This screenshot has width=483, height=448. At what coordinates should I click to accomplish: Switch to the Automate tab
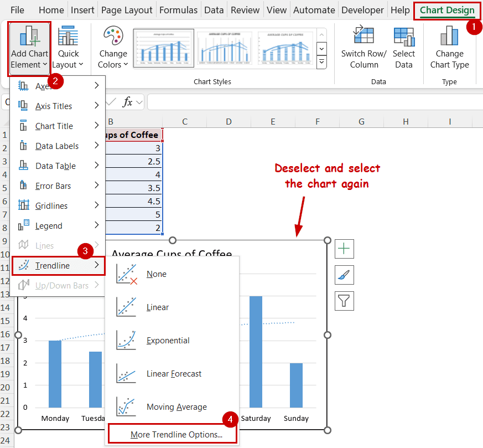(x=314, y=10)
